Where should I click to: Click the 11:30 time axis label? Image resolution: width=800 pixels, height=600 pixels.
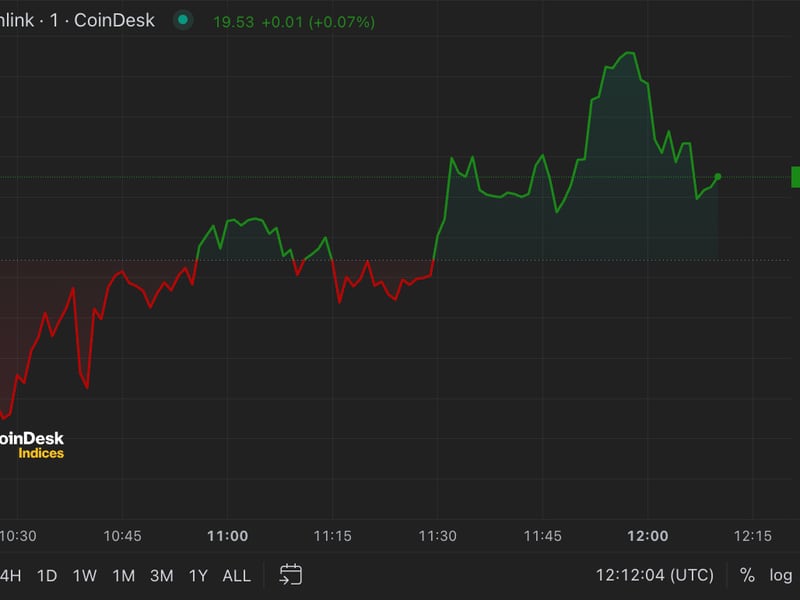[x=437, y=536]
